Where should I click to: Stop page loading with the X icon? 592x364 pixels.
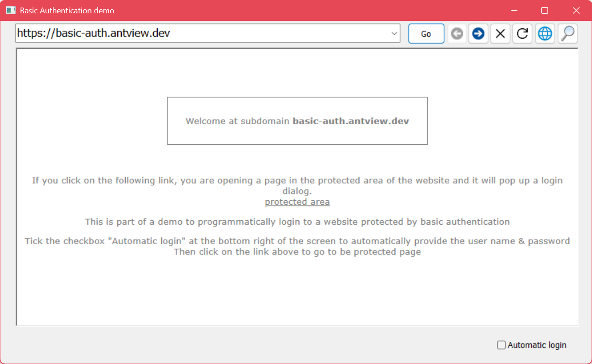click(500, 34)
